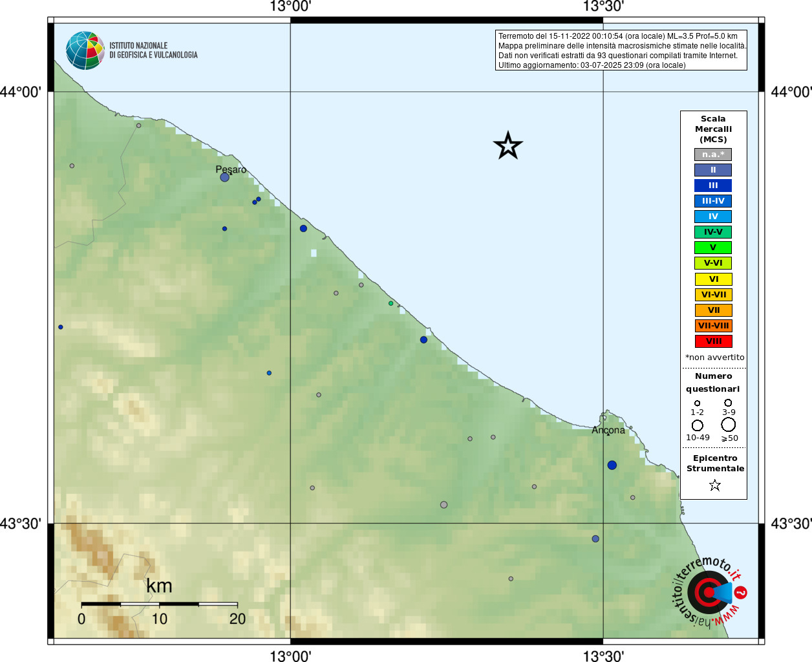Click the 13°30' longitude label at top
This screenshot has width=812, height=662.
pos(603,7)
